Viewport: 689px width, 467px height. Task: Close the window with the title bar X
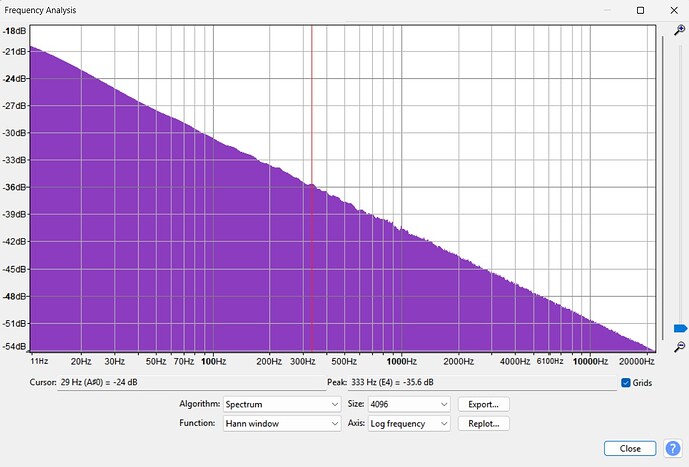[x=673, y=10]
